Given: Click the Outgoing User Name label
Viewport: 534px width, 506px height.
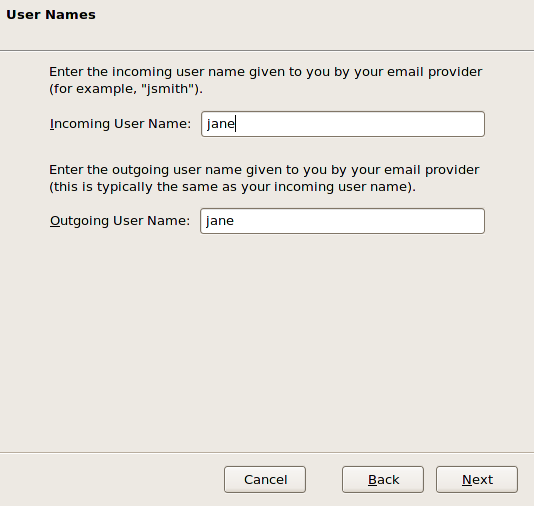Looking at the screenshot, I should click(x=120, y=221).
